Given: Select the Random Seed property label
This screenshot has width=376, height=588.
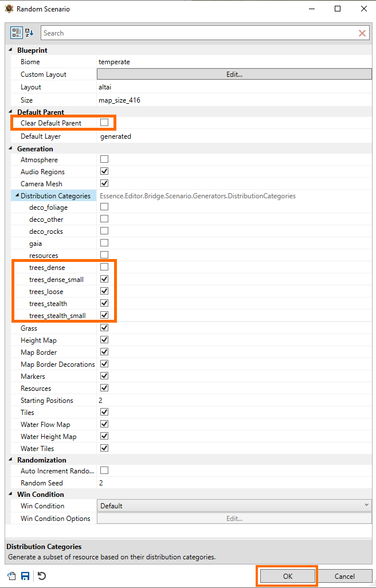Looking at the screenshot, I should [42, 483].
